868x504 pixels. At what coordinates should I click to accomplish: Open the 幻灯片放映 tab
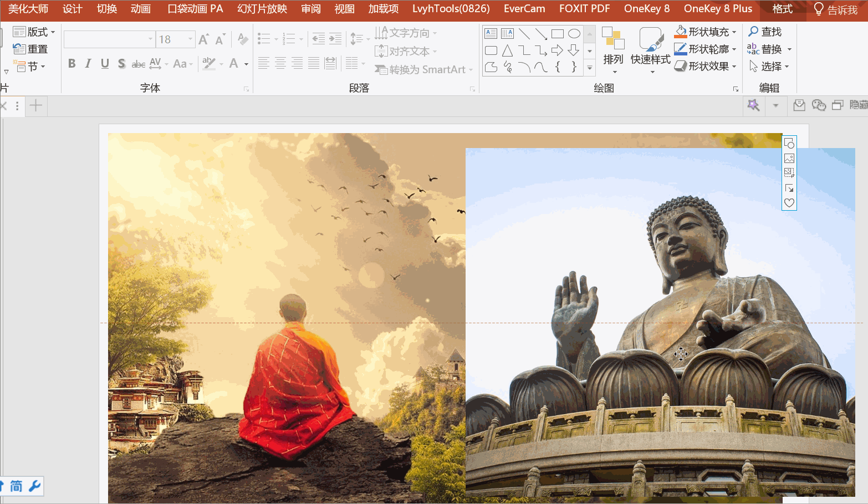262,9
